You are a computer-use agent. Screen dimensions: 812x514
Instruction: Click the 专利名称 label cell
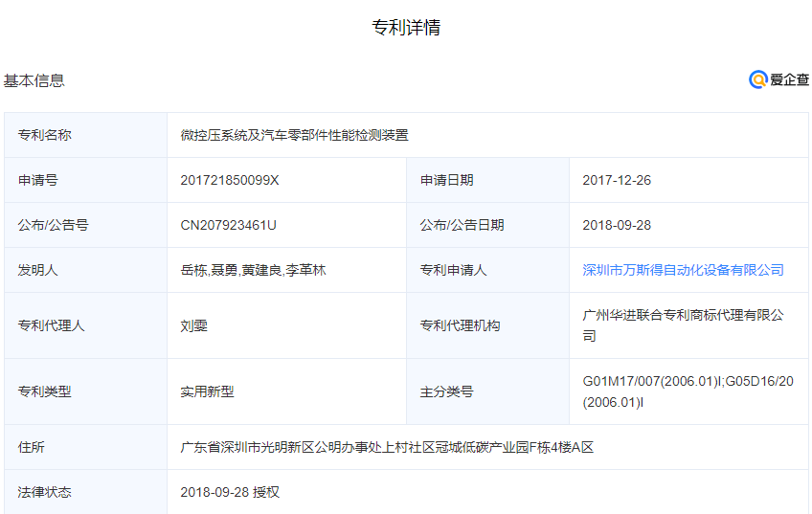(x=85, y=135)
